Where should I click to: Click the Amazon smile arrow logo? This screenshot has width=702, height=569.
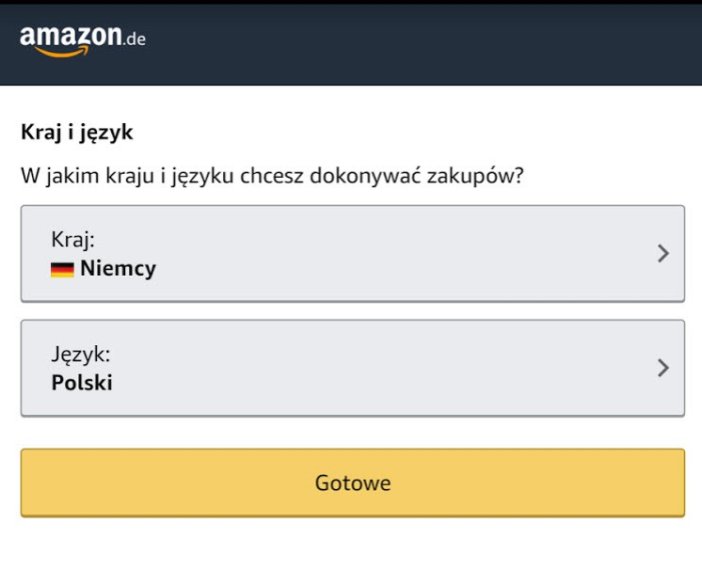click(x=62, y=52)
